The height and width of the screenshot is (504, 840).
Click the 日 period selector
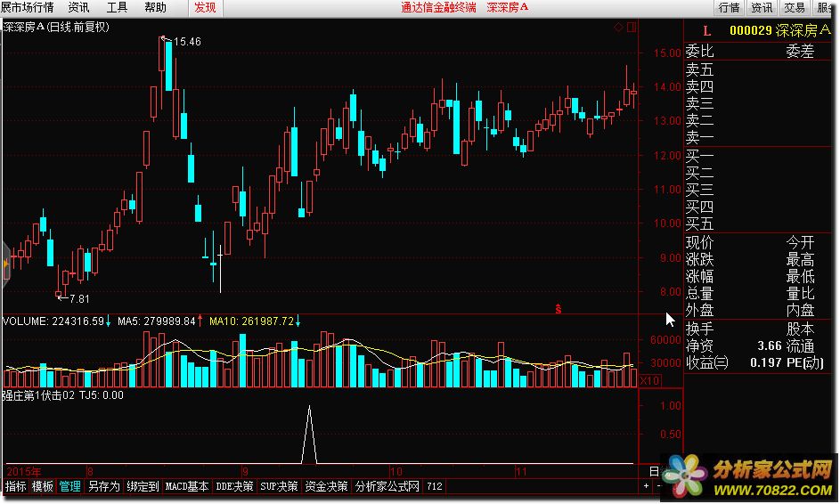click(x=654, y=471)
